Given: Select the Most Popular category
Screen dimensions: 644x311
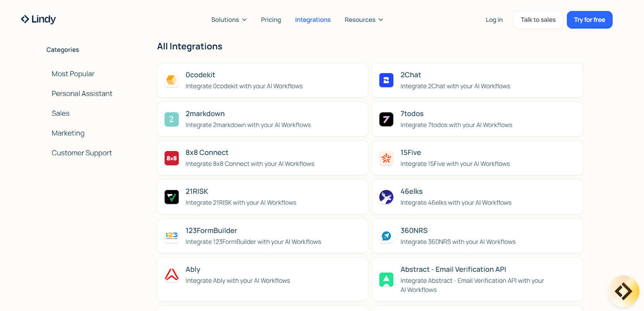Looking at the screenshot, I should [73, 74].
